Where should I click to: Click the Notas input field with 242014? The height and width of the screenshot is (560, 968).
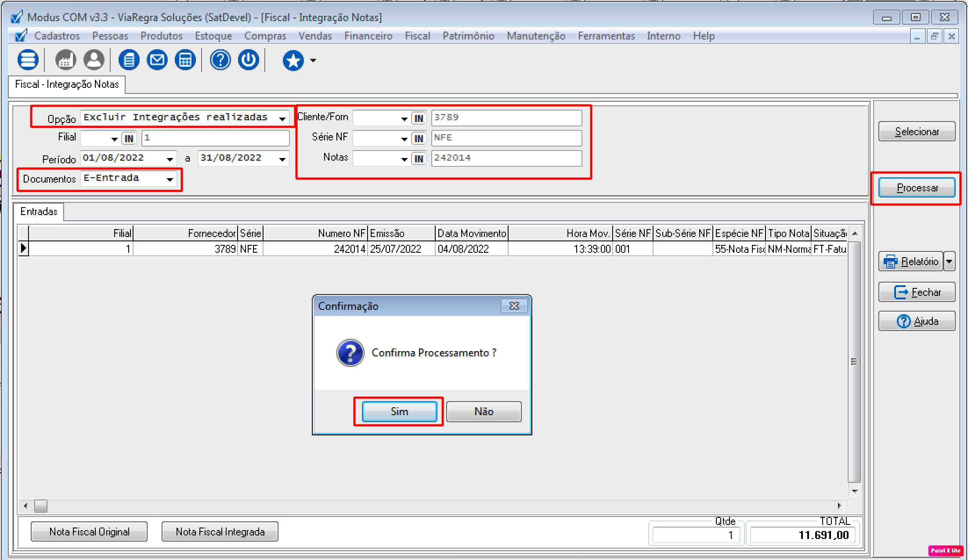pyautogui.click(x=506, y=158)
